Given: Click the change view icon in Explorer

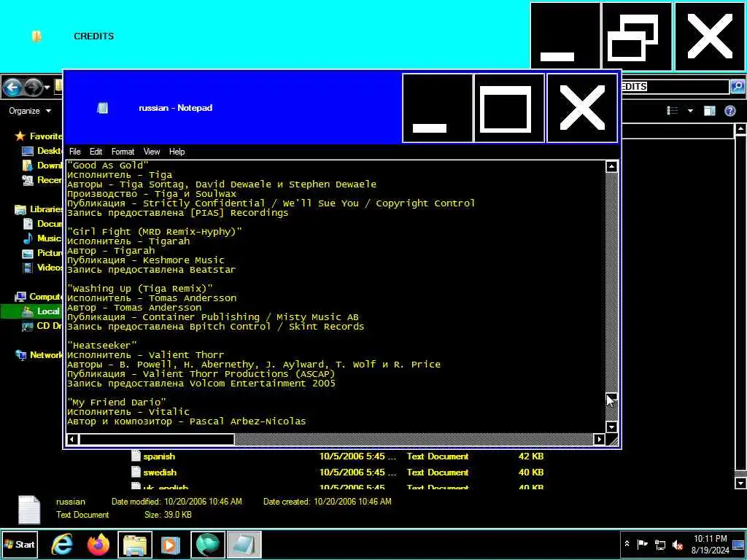Looking at the screenshot, I should 673,111.
